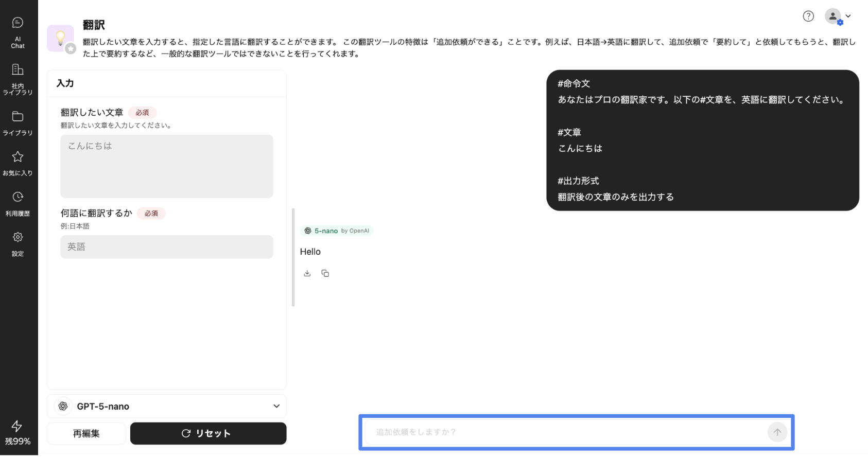The height and width of the screenshot is (458, 868).
Task: Copy the Hello response with copy icon
Action: coord(325,273)
